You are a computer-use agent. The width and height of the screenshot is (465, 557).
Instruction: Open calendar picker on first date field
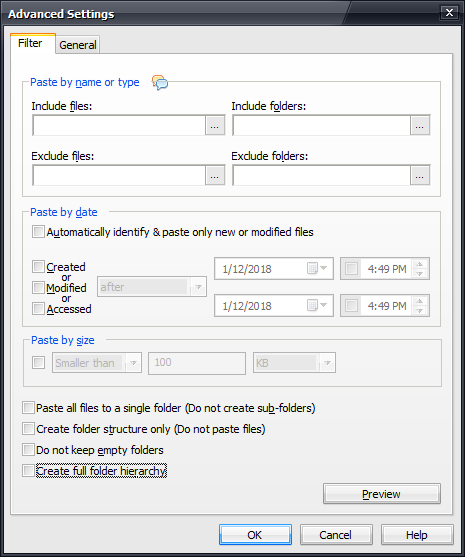(317, 269)
